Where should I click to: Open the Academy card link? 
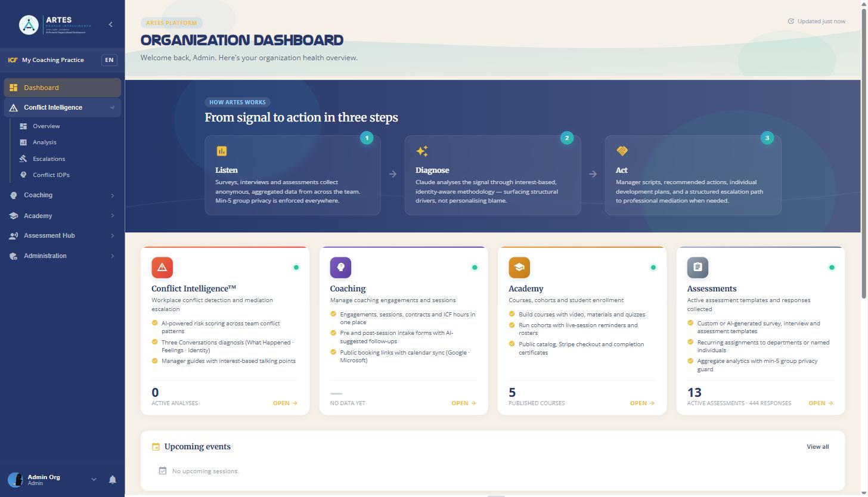[642, 403]
